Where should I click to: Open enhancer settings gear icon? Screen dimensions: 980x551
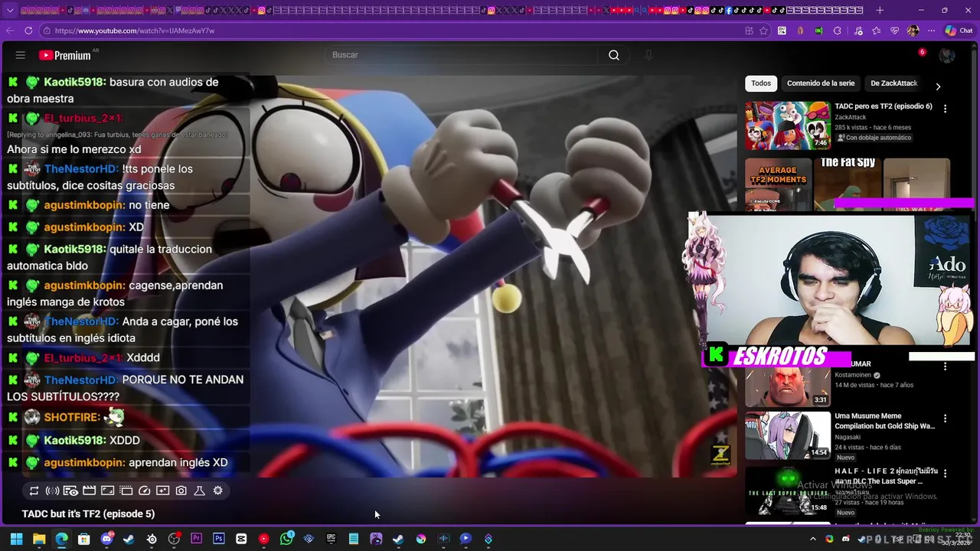(x=217, y=491)
